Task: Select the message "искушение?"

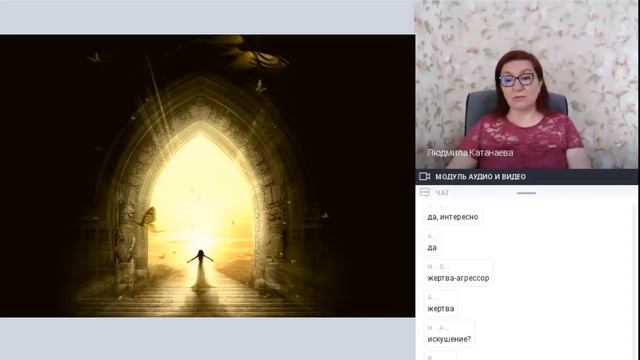Action: (449, 339)
